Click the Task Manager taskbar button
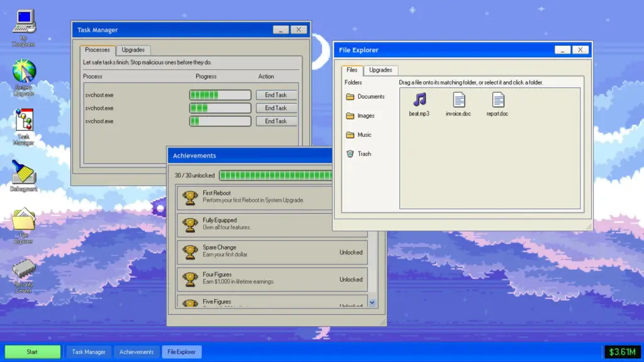This screenshot has width=644, height=362. tap(89, 352)
